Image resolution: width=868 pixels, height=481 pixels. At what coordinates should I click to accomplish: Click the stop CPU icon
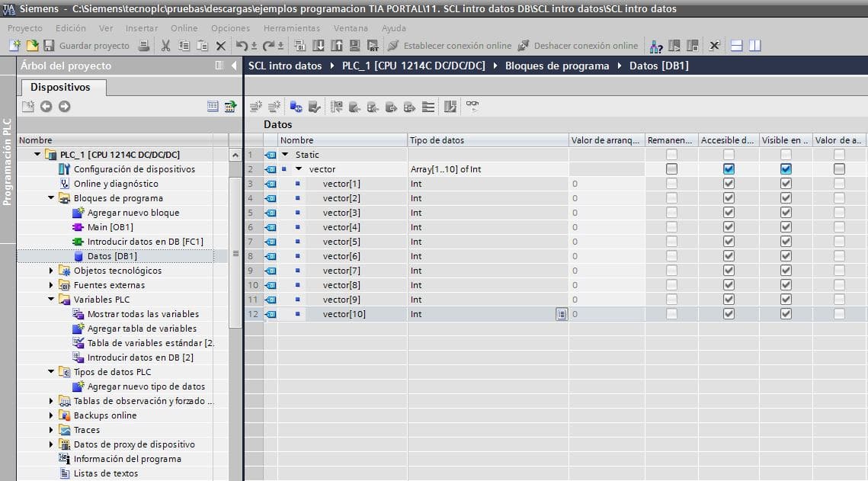click(693, 46)
